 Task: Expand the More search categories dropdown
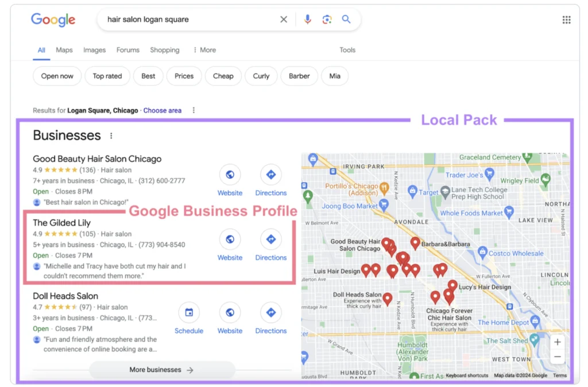pos(204,50)
